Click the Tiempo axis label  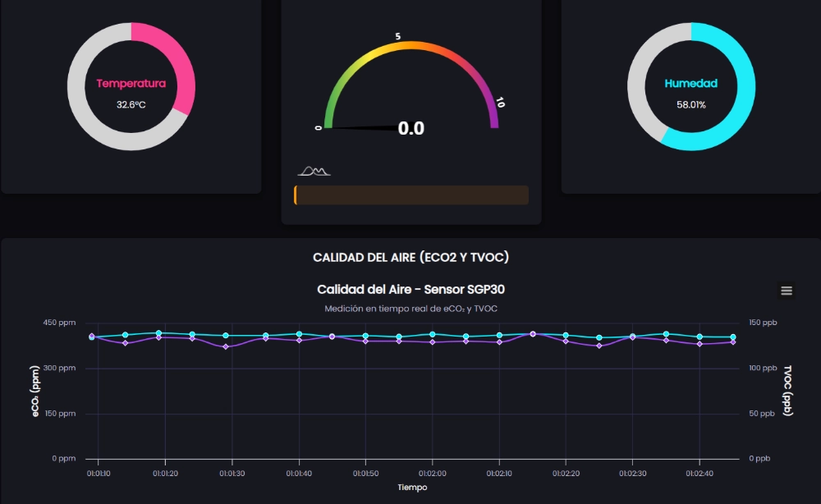coord(411,486)
